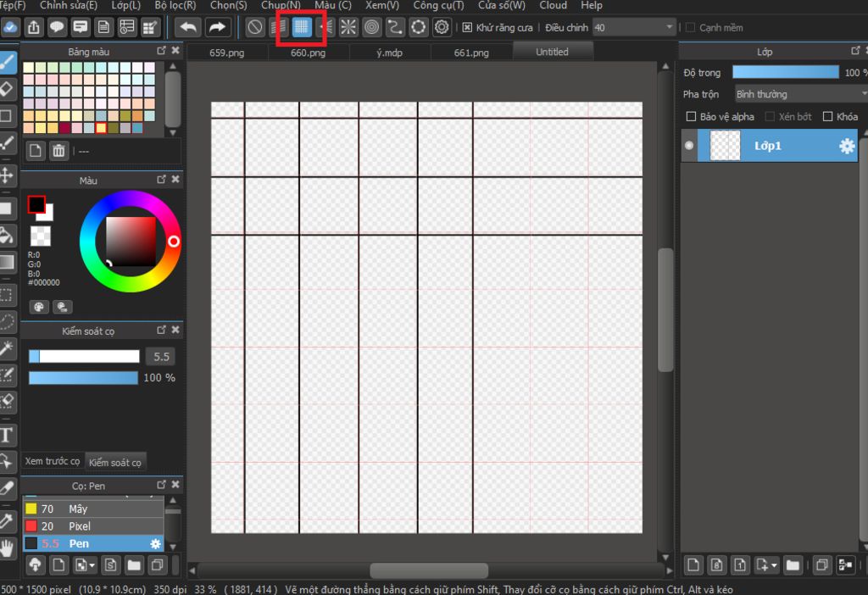Click the merge layers icon in layer panel
Viewport: 868px width, 595px height.
[x=845, y=565]
